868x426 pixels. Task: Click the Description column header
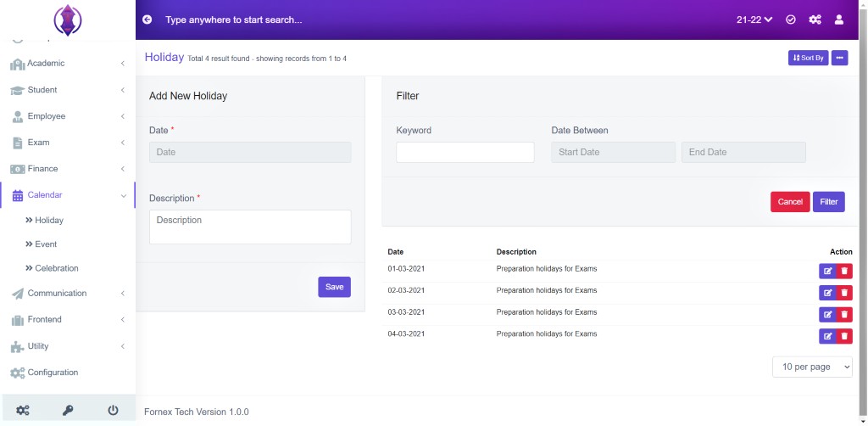point(516,251)
